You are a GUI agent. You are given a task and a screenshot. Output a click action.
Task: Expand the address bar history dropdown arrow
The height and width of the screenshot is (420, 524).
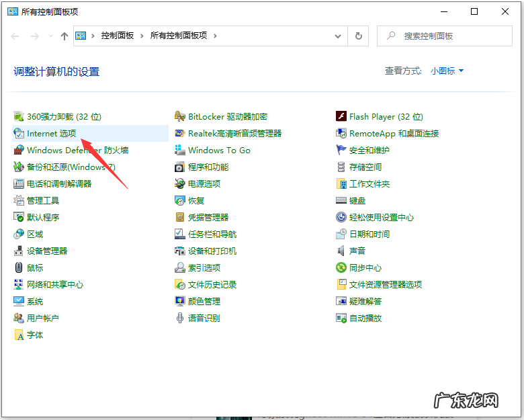pos(338,36)
